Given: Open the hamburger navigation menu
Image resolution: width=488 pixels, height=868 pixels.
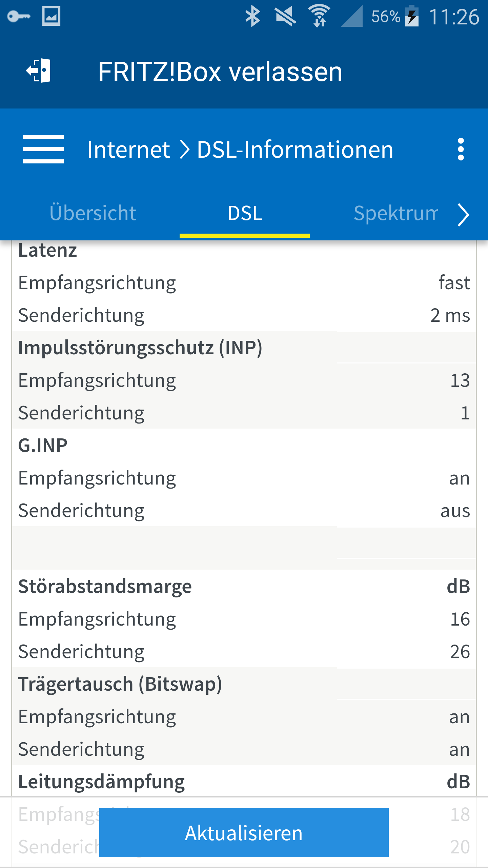Looking at the screenshot, I should (x=43, y=149).
